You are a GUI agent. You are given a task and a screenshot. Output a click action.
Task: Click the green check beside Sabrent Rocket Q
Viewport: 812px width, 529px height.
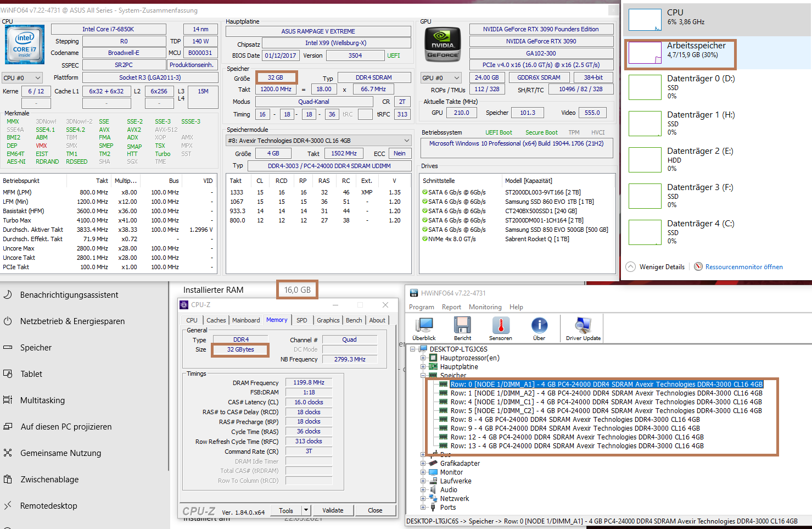click(x=424, y=239)
